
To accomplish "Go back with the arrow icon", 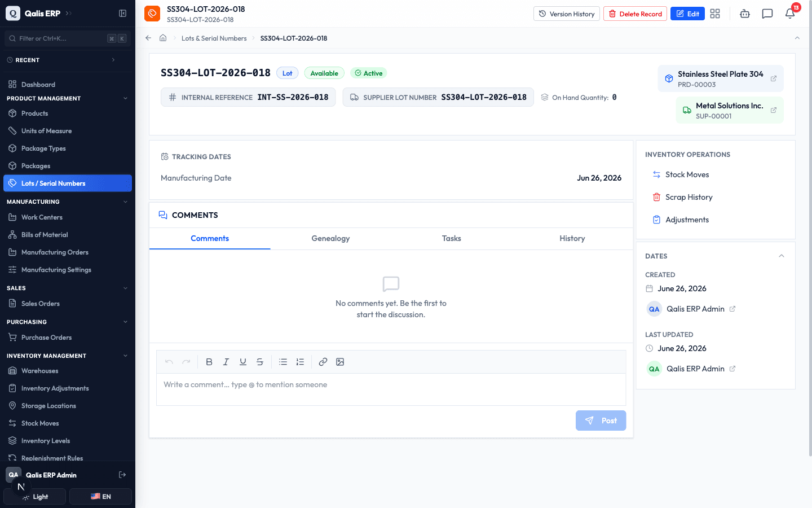I will 148,38.
